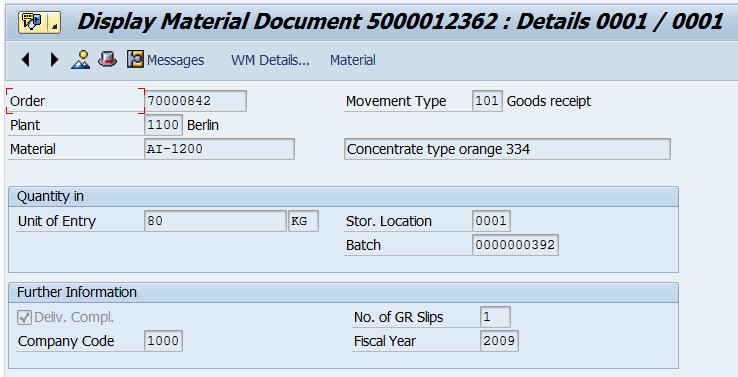Click the next item right arrow icon
Screen dimensions: 738x377
tap(54, 60)
